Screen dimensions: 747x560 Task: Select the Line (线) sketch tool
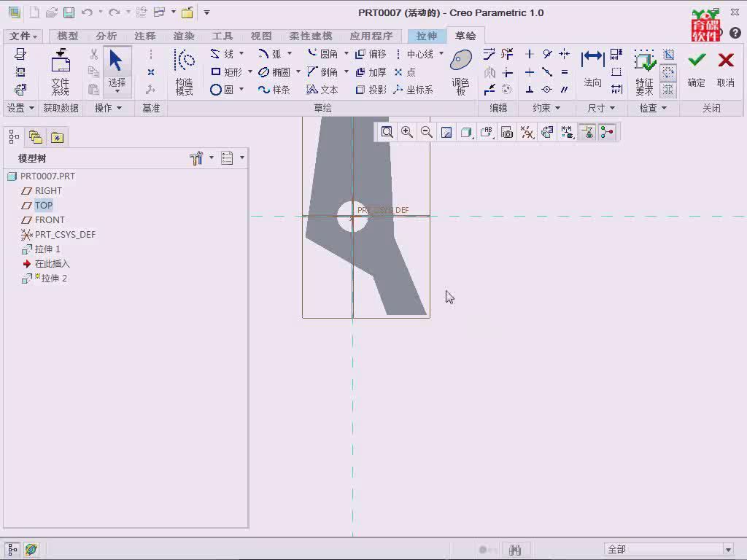pos(222,54)
